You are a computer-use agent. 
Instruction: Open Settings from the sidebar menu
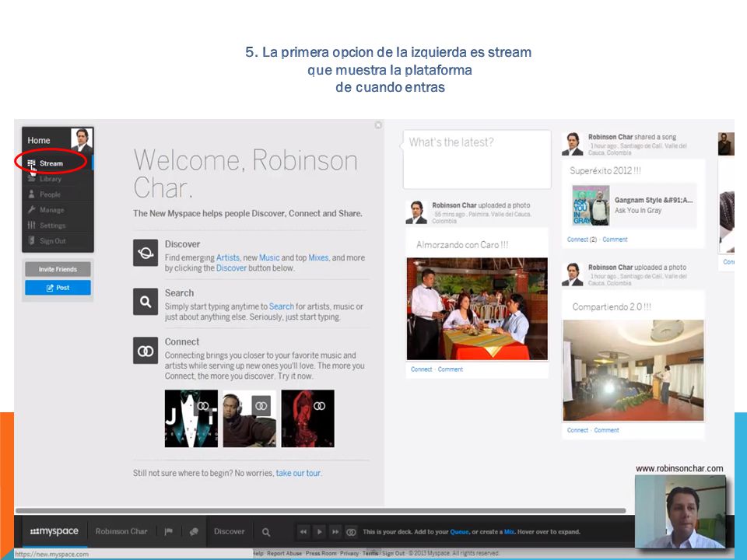(52, 226)
